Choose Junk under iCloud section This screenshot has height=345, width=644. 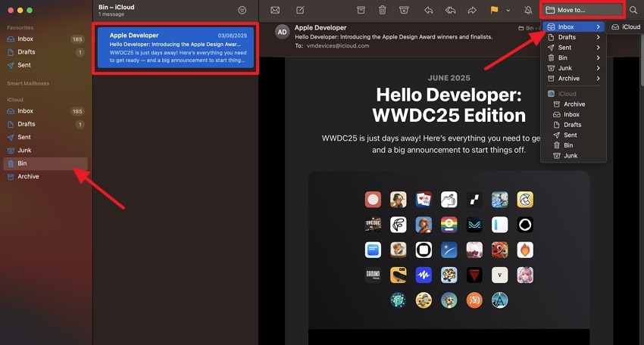[574, 155]
